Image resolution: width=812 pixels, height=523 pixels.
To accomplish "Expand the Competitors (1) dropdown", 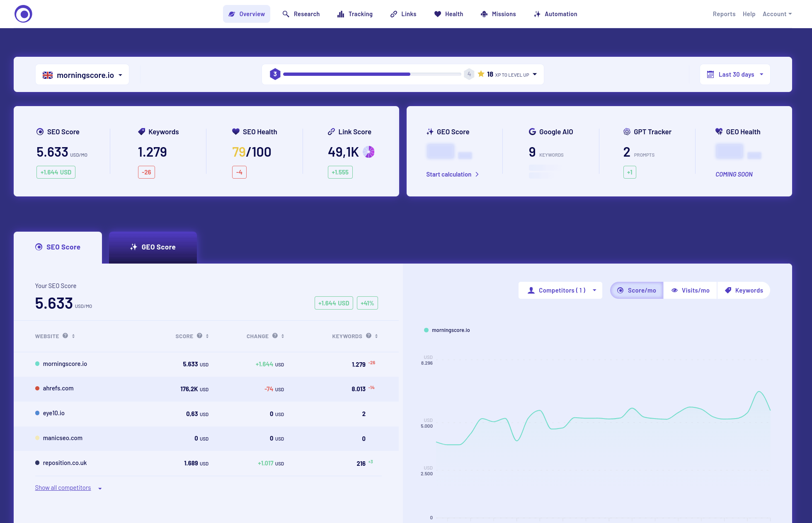I will pos(560,291).
